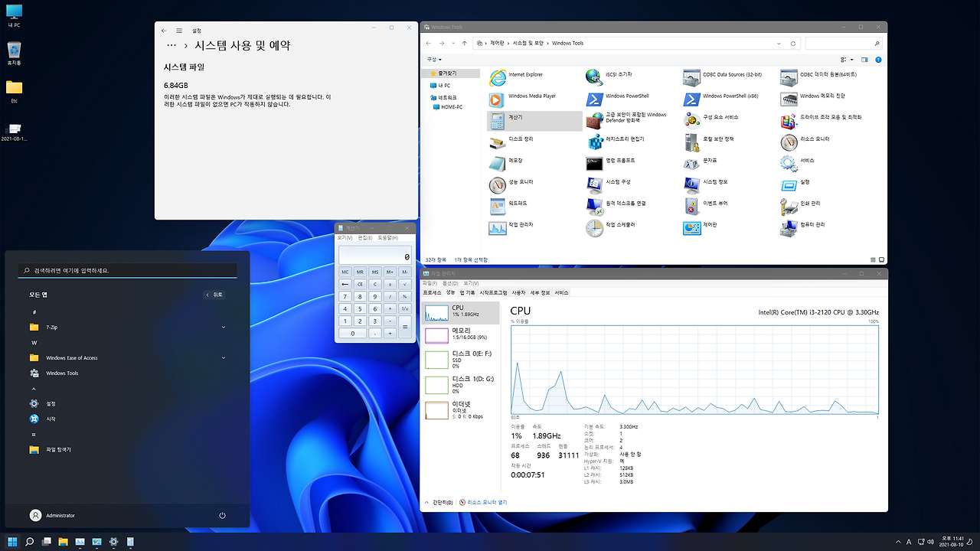Switch to the 서비스 tab in Task Manager

(562, 292)
